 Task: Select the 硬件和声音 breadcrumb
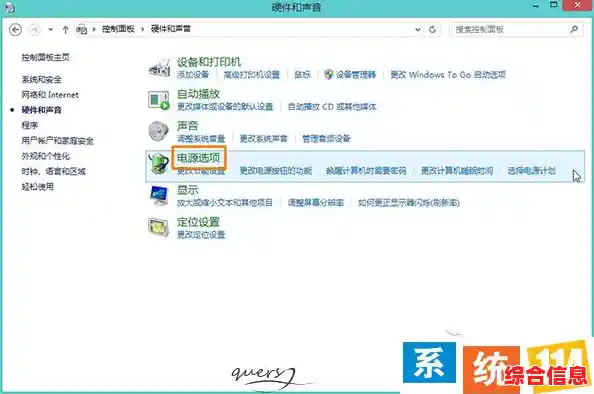point(170,29)
